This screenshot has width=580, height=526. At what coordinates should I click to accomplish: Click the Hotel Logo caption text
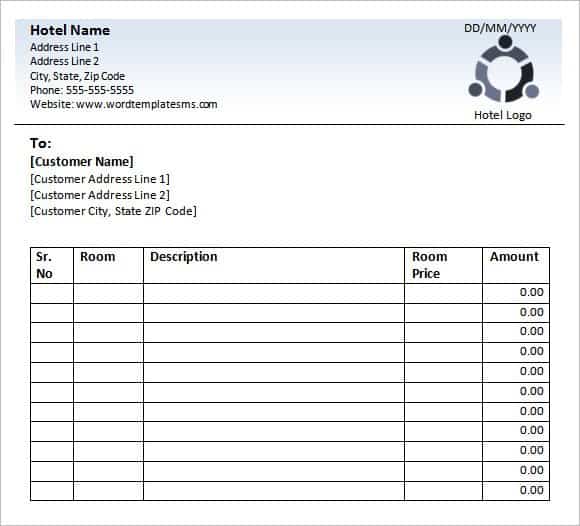click(x=503, y=115)
